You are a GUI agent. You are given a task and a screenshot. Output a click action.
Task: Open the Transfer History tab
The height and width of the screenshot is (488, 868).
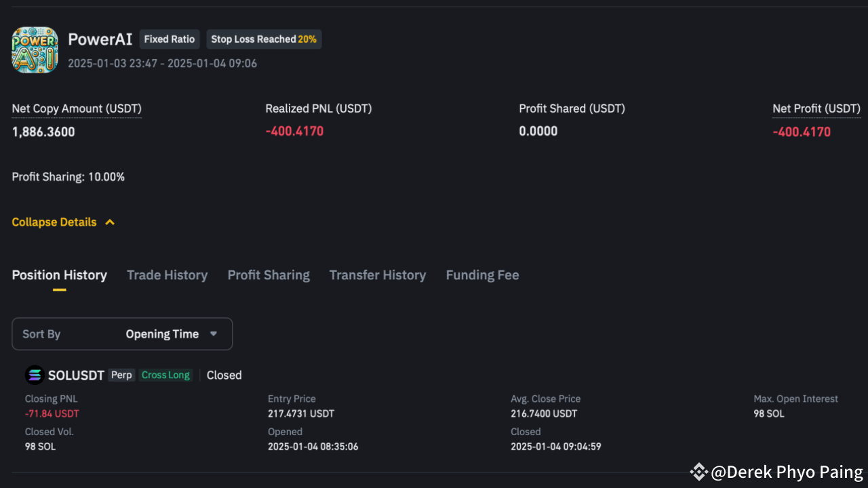pyautogui.click(x=378, y=274)
